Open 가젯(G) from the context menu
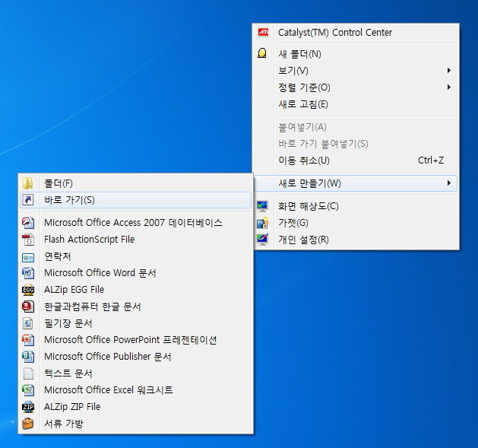Image resolution: width=478 pixels, height=448 pixels. click(356, 223)
